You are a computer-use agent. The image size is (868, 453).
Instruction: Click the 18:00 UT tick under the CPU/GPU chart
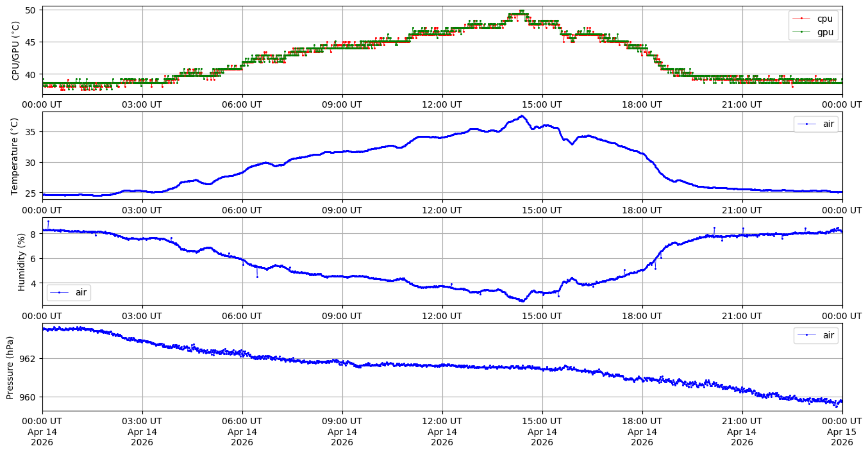click(x=642, y=104)
